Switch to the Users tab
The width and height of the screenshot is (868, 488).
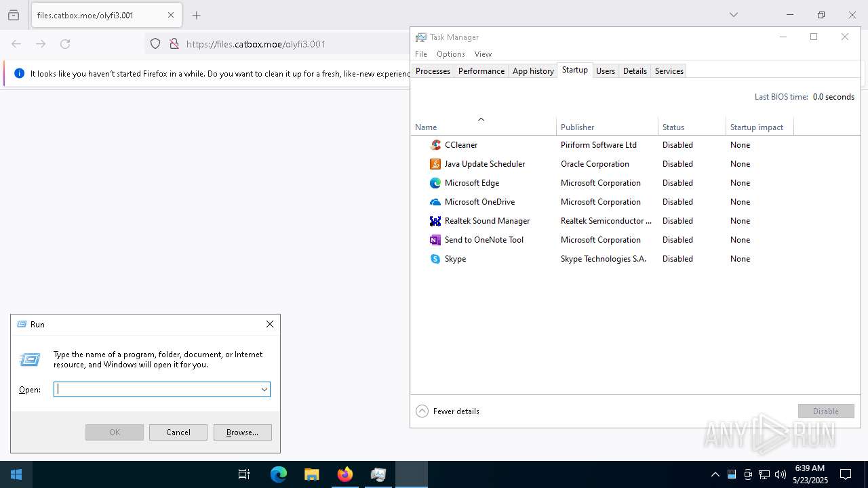tap(606, 71)
